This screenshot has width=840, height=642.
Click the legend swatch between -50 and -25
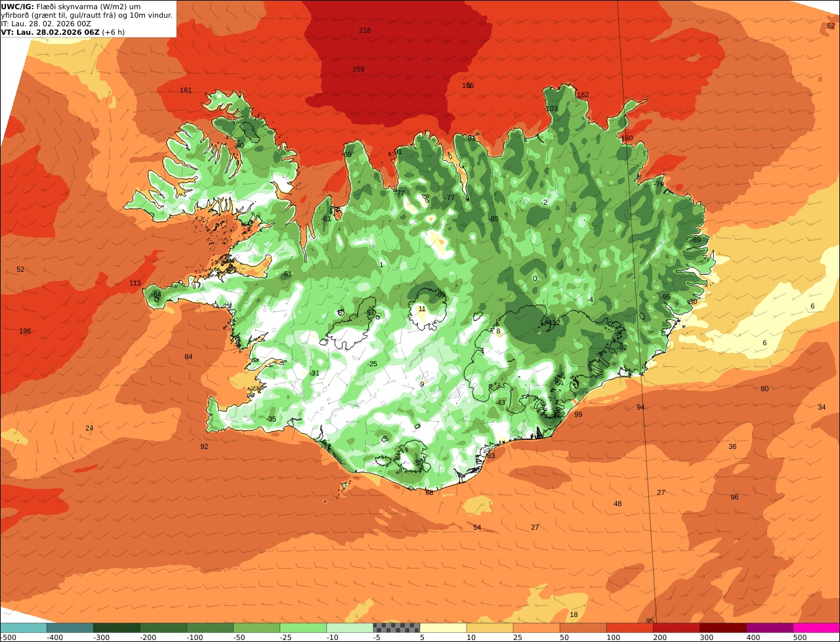(x=257, y=628)
